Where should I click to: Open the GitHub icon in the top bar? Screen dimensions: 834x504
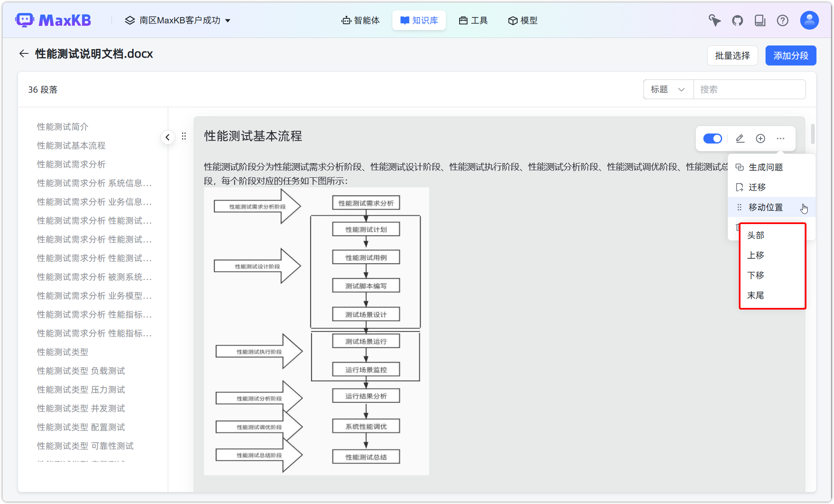737,20
